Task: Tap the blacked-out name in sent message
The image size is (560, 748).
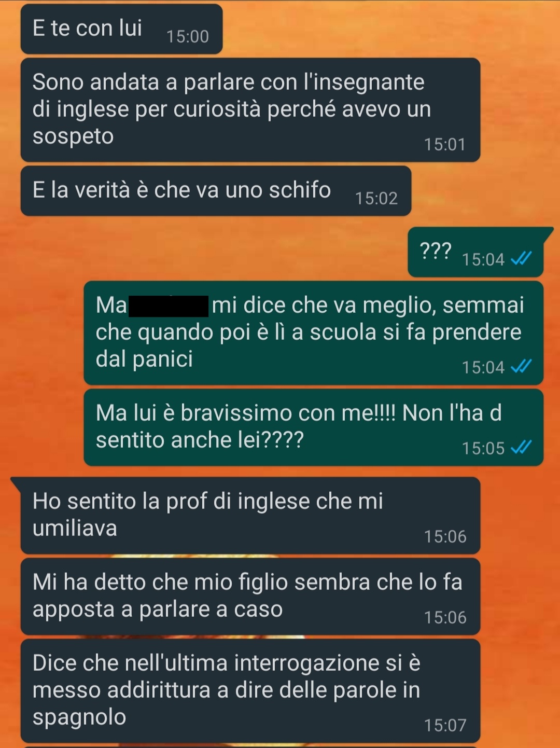Action: [169, 306]
